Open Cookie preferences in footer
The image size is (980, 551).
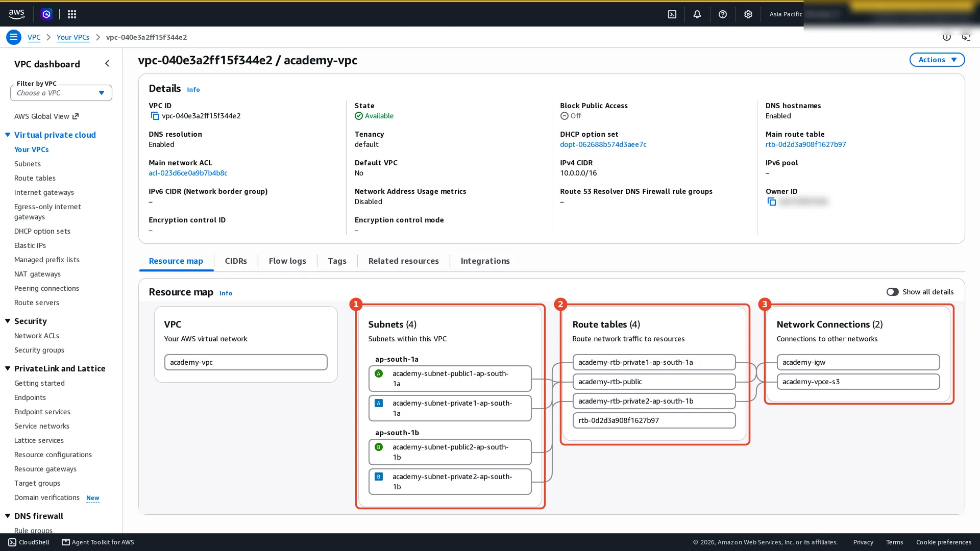943,542
